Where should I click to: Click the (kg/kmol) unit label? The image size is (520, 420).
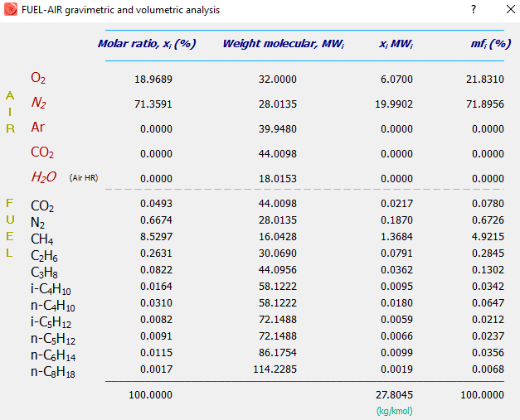394,410
